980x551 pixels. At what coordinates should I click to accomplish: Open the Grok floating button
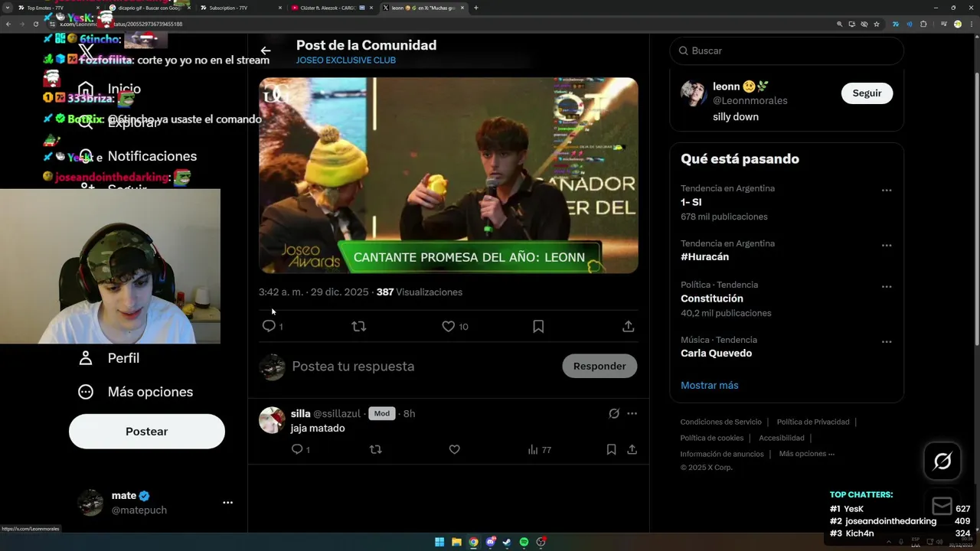pyautogui.click(x=942, y=461)
